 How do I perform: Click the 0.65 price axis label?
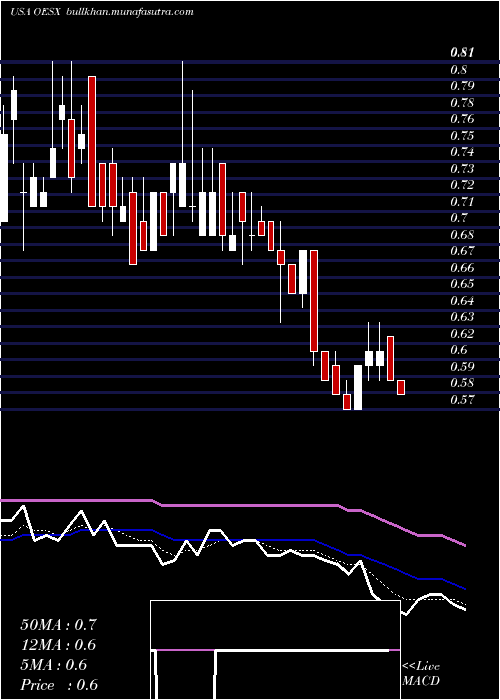(x=462, y=284)
